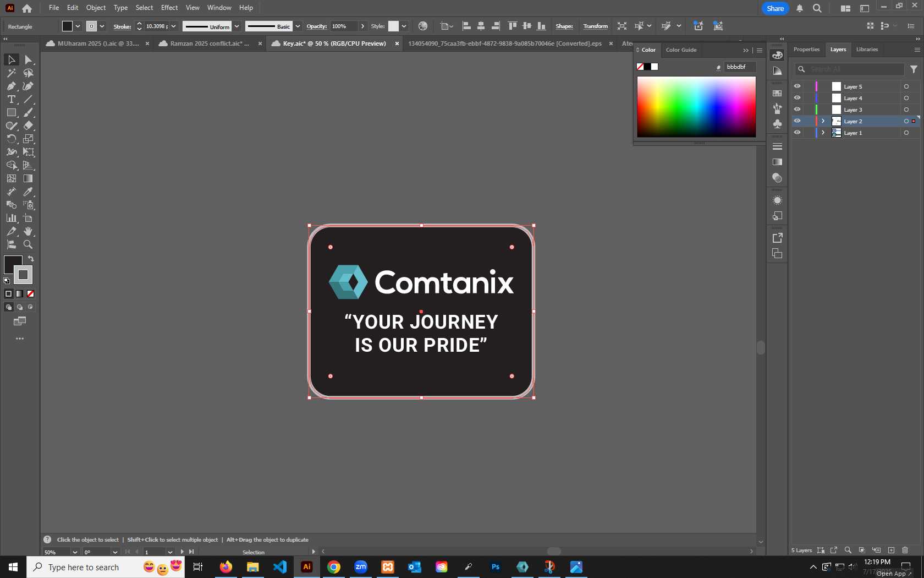Open the Color Guide tab
924x578 pixels.
681,50
